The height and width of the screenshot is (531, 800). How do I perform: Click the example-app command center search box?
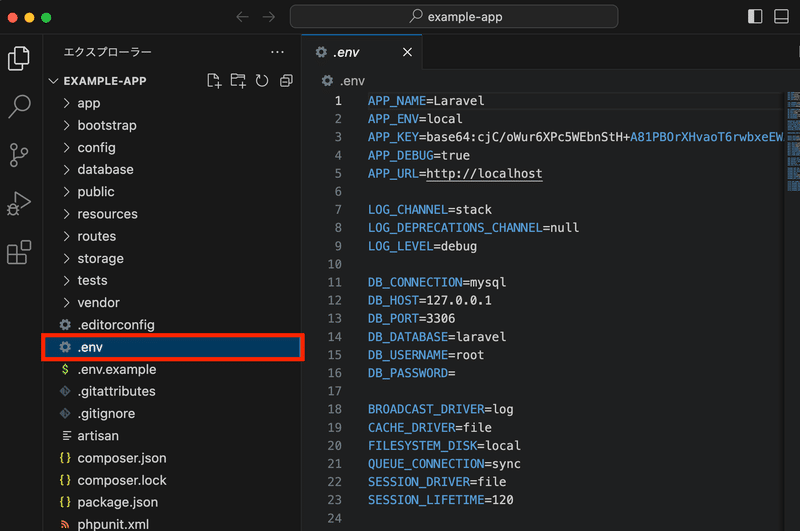[454, 17]
